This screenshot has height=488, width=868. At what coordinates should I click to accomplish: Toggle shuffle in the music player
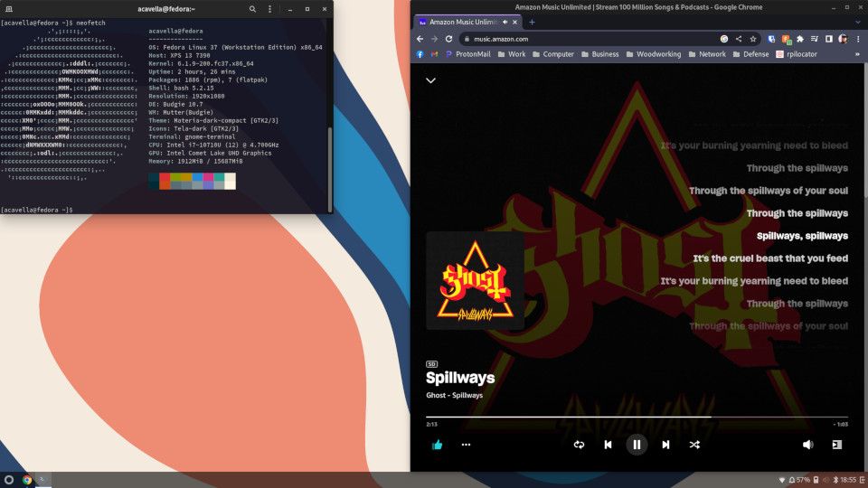[x=694, y=445]
